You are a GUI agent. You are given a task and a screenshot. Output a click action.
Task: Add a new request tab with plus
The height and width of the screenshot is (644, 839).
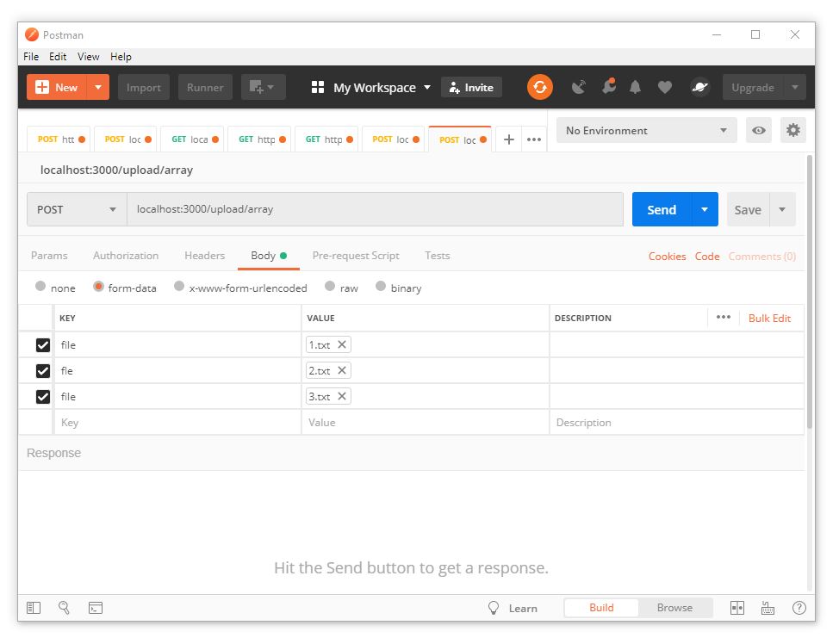pos(509,139)
